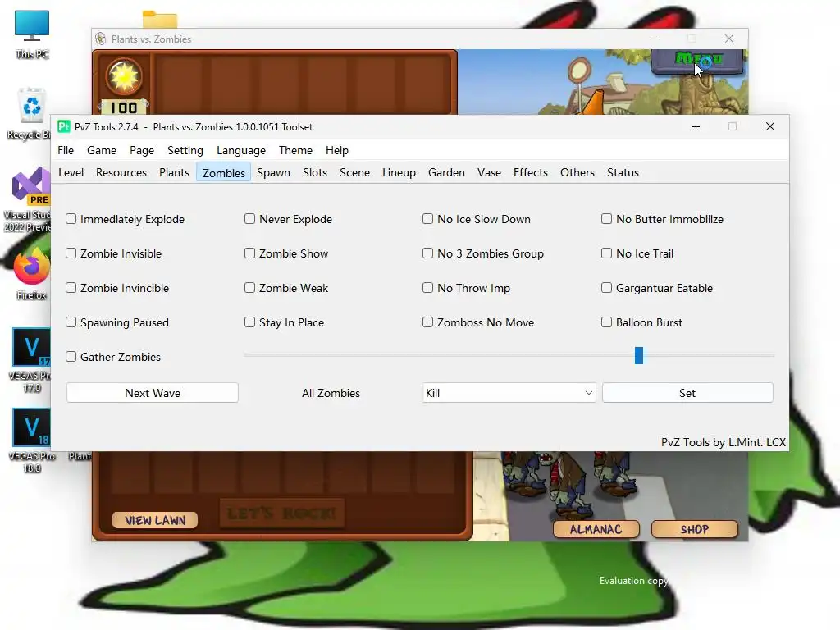Click the Set button

[x=687, y=393]
